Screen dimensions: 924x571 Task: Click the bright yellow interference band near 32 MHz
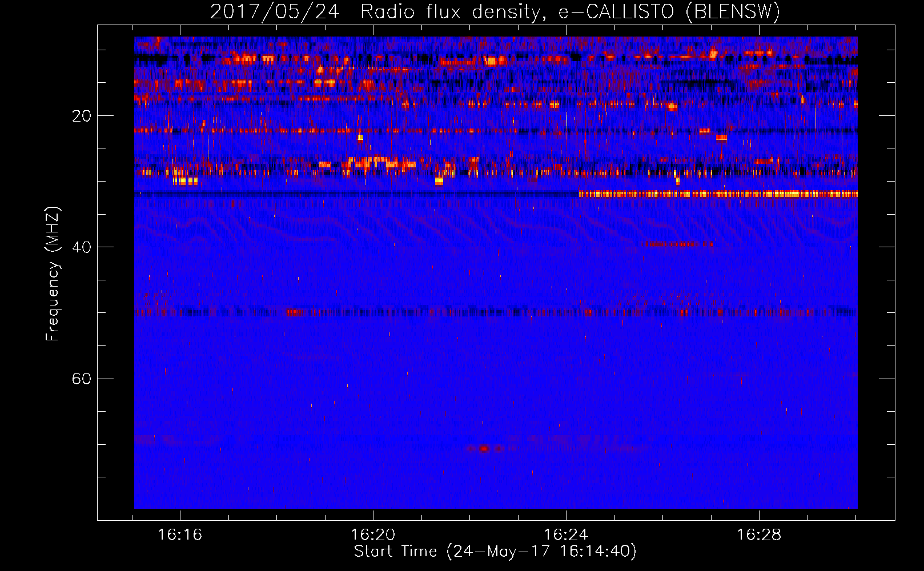coord(718,194)
